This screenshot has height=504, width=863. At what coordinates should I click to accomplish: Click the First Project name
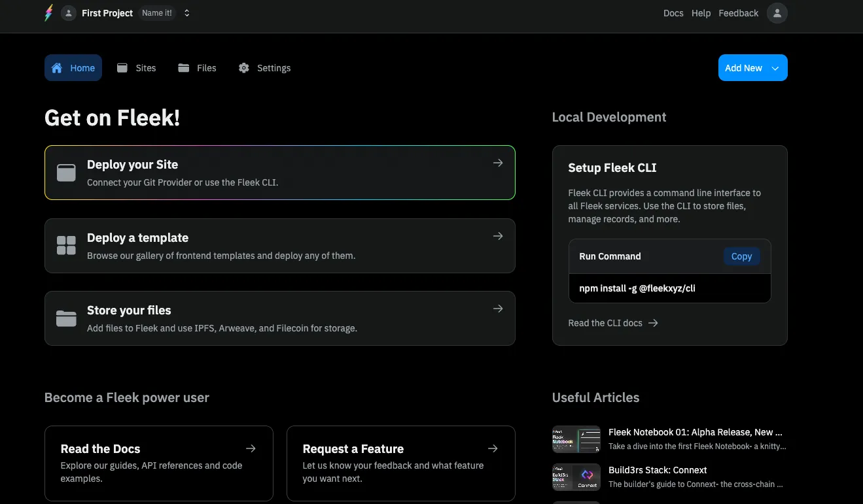coord(107,13)
